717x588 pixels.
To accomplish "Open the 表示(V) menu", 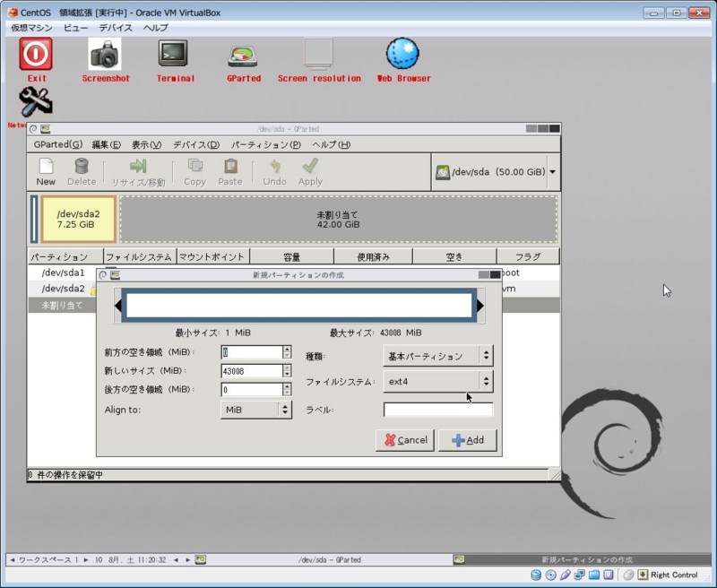I will [146, 144].
